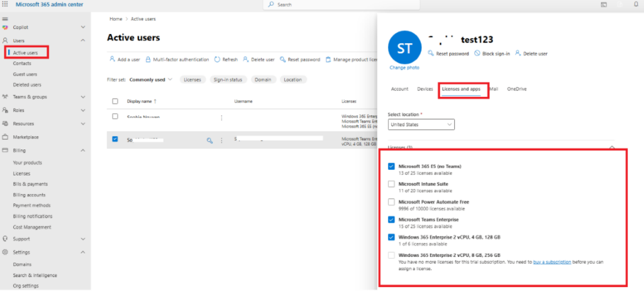Click the Resources icon in the sidebar
The width and height of the screenshot is (644, 306).
coord(5,123)
